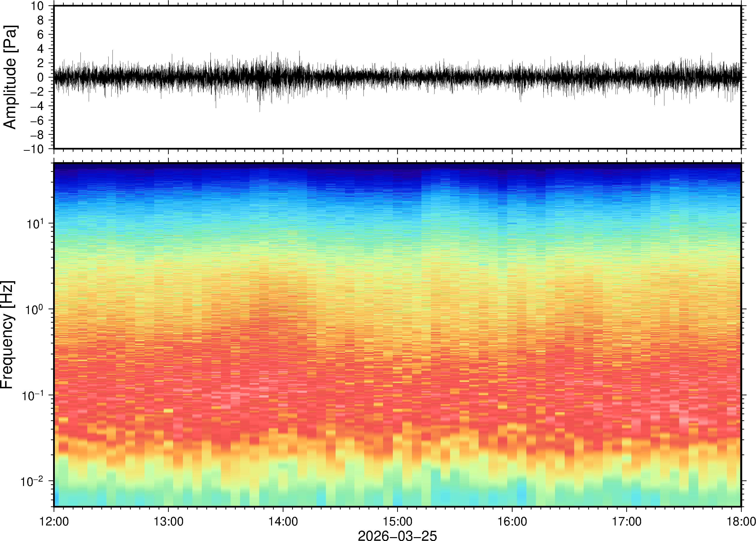The image size is (756, 541).
Task: Click the 14:00 time axis label
Action: pyautogui.click(x=283, y=521)
